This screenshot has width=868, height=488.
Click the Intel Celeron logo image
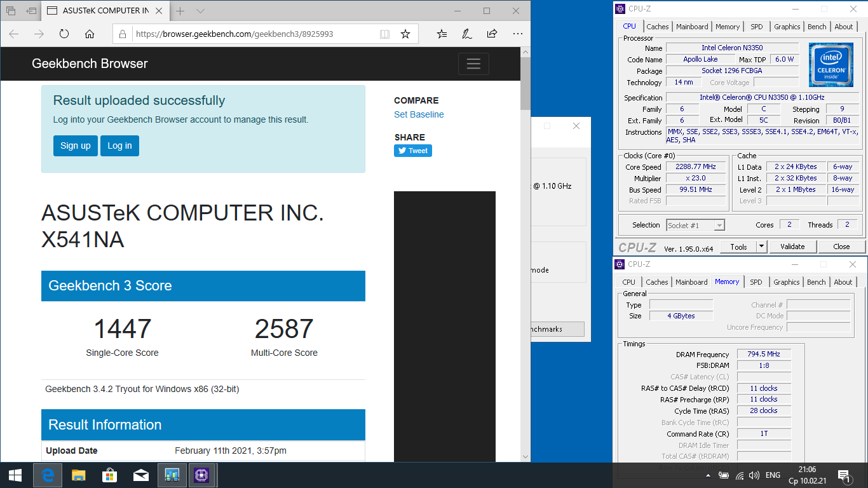click(831, 65)
